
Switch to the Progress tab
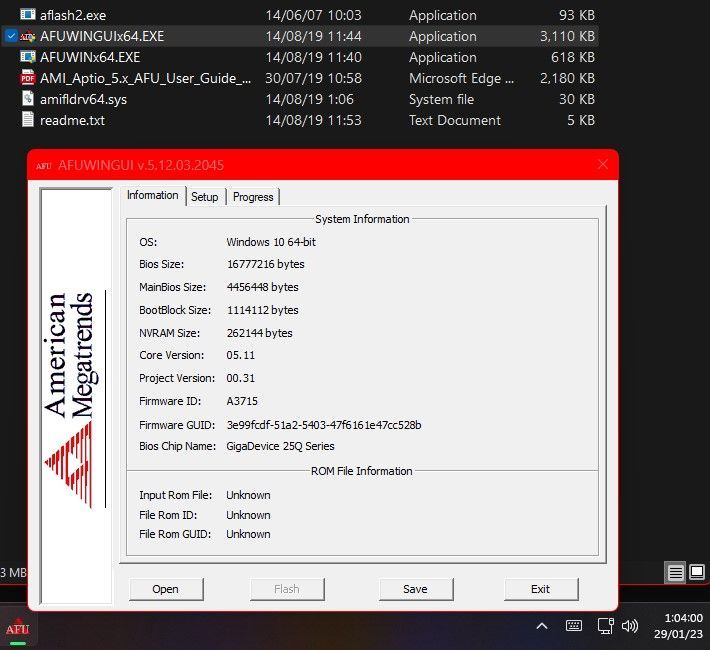click(x=253, y=197)
